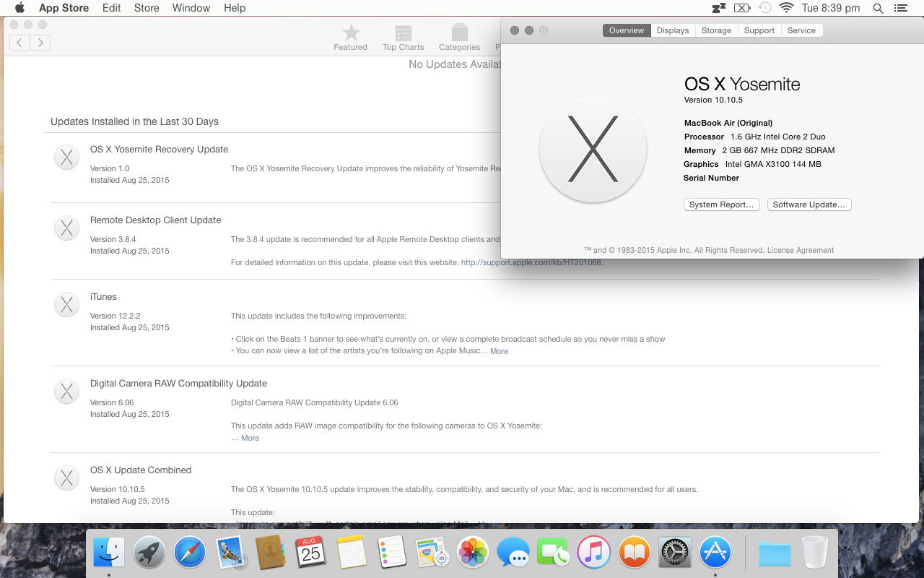Open FaceTime from the Dock
The height and width of the screenshot is (578, 924).
(x=554, y=553)
